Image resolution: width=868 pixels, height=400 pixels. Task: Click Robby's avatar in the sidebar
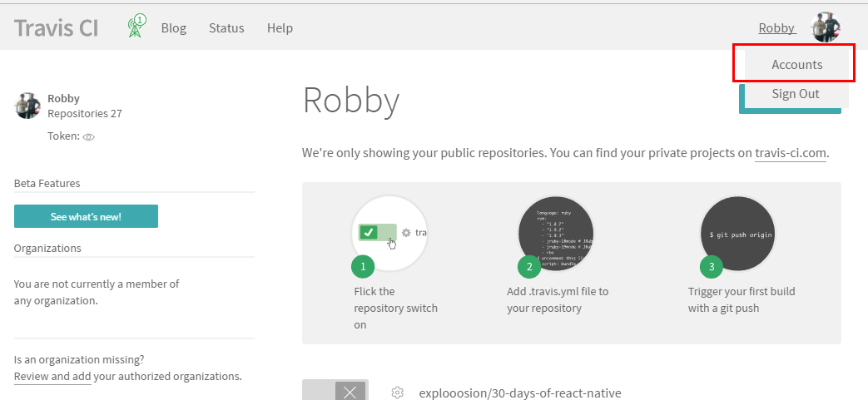27,106
